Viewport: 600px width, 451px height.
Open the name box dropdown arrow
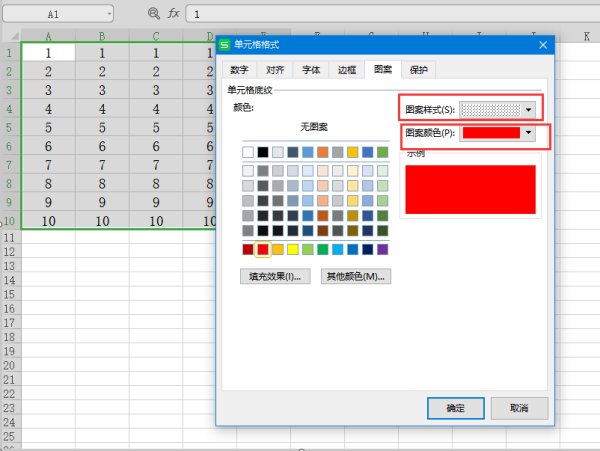coord(109,14)
